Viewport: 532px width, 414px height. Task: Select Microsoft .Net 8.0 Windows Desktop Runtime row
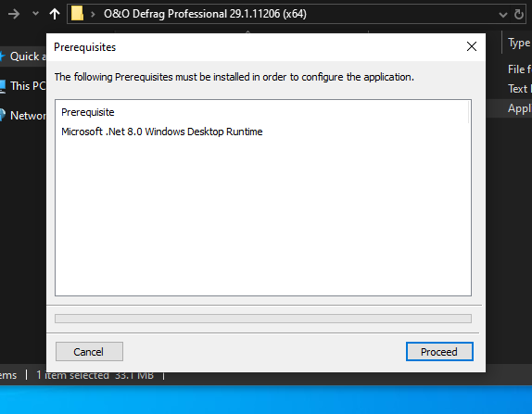coord(162,132)
